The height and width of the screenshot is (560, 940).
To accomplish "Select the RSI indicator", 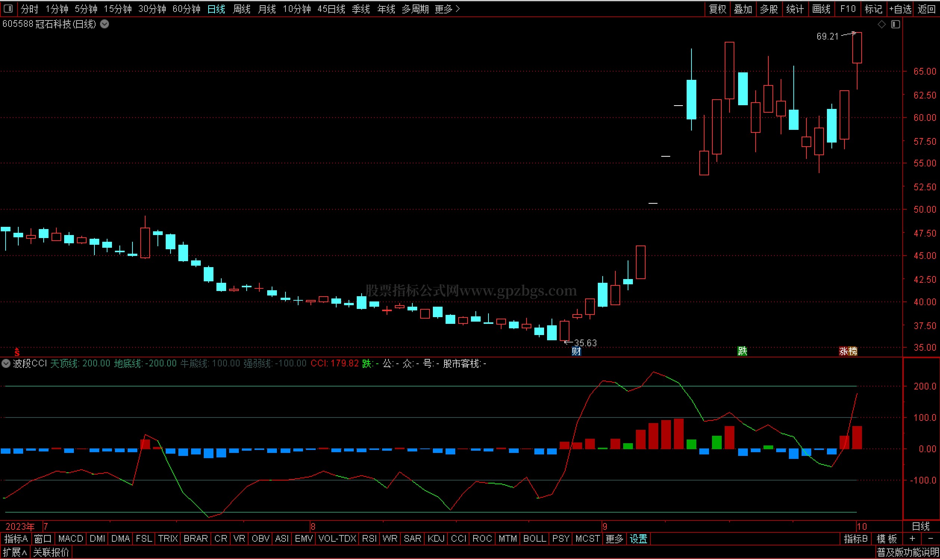I will [369, 539].
